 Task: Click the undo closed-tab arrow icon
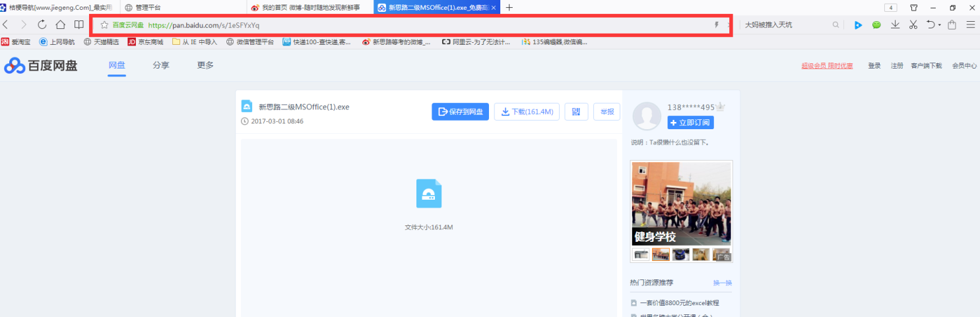(931, 25)
